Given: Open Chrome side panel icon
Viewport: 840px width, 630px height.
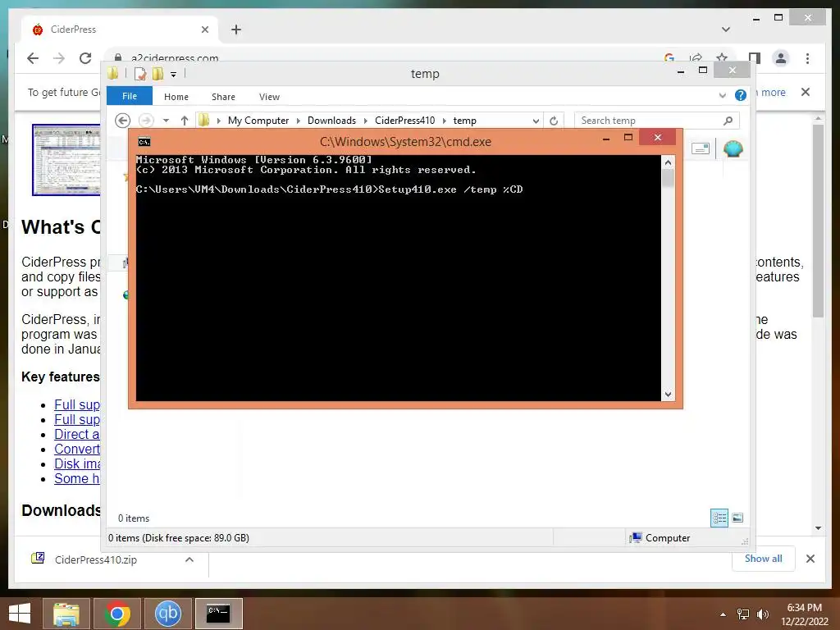Looking at the screenshot, I should 755,58.
